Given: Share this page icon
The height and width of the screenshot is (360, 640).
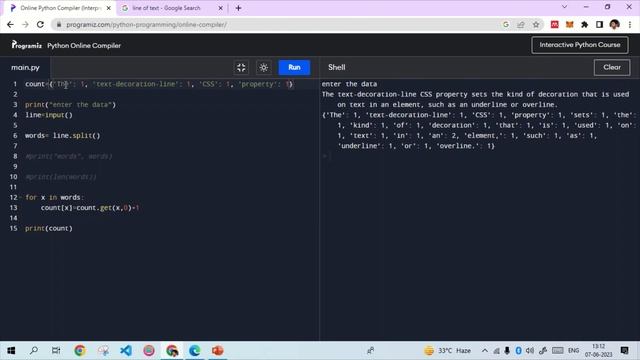Looking at the screenshot, I should click(521, 24).
